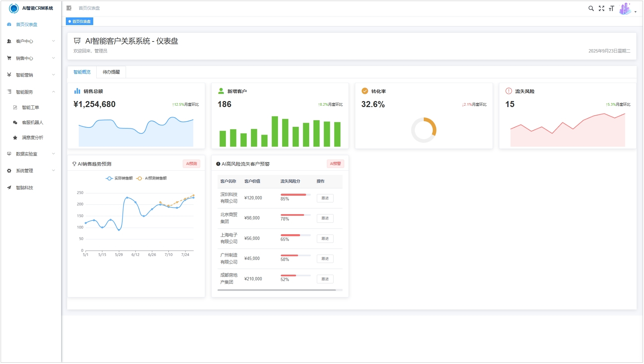Select the 智能概览 tab
644x364 pixels.
click(x=82, y=72)
